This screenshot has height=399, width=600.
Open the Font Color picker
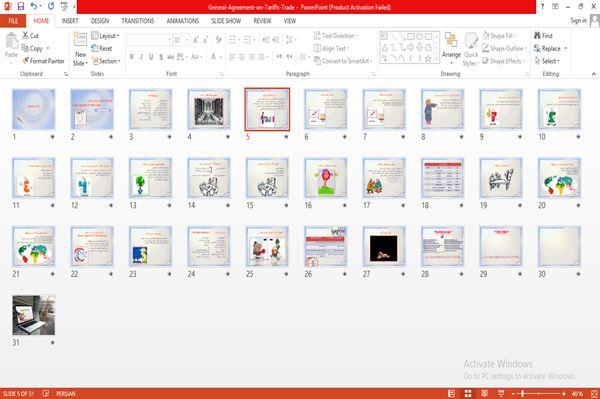pos(214,57)
